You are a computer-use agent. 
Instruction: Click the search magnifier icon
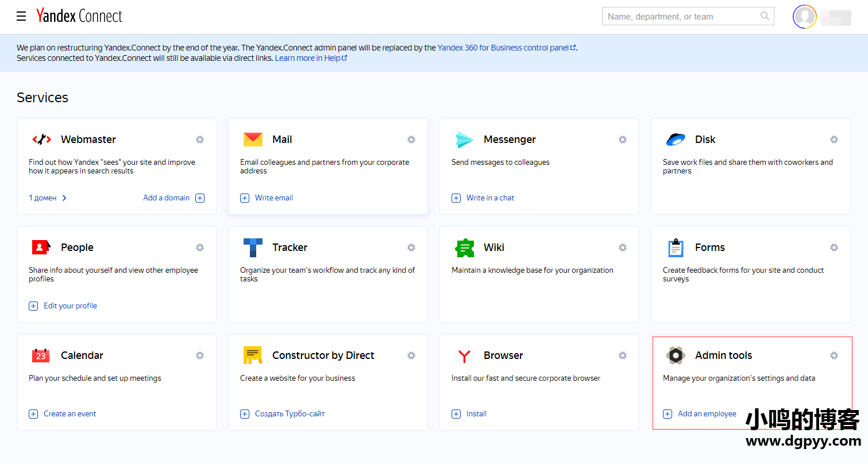coord(765,16)
